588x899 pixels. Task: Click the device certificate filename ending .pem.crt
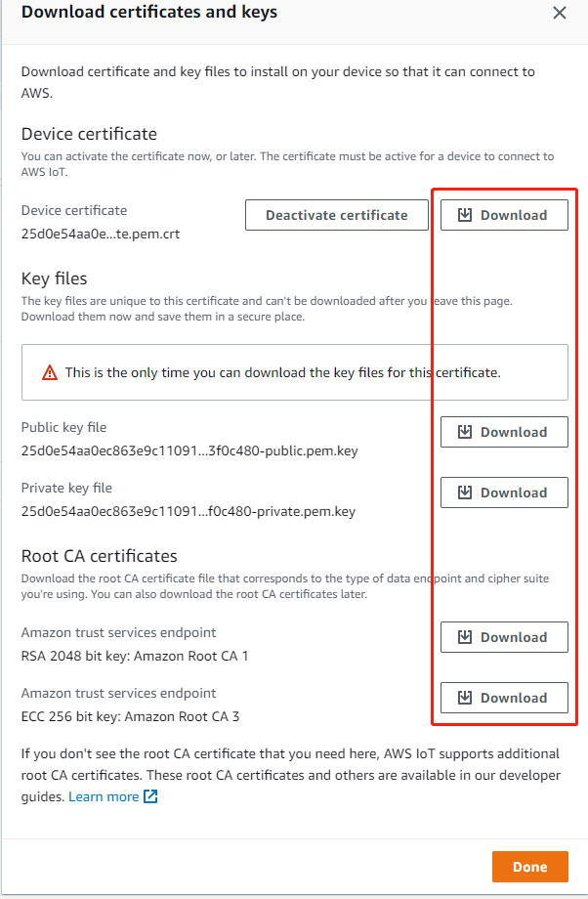pyautogui.click(x=100, y=234)
